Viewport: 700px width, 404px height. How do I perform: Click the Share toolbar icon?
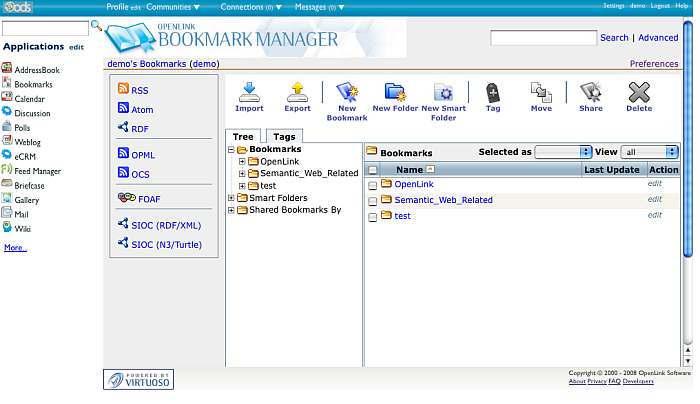[x=590, y=92]
